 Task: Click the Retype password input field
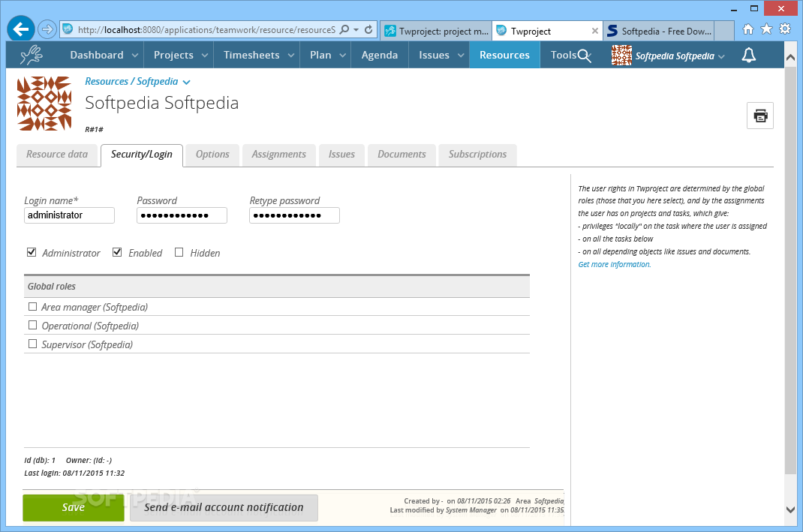294,215
